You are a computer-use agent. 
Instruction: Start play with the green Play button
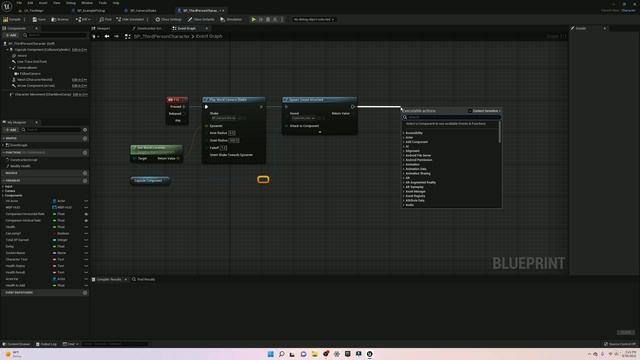tap(253, 19)
